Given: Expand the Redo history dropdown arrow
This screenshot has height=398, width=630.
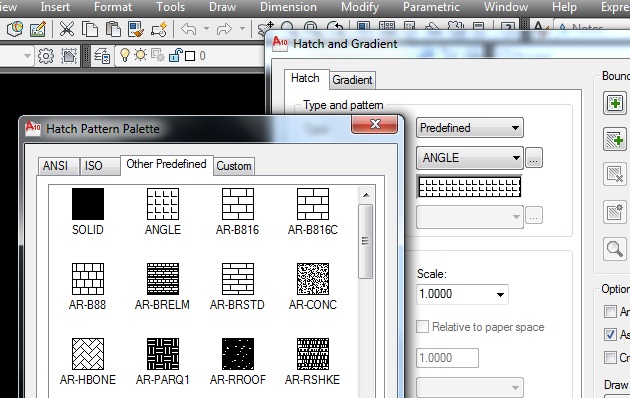Looking at the screenshot, I should [x=242, y=29].
